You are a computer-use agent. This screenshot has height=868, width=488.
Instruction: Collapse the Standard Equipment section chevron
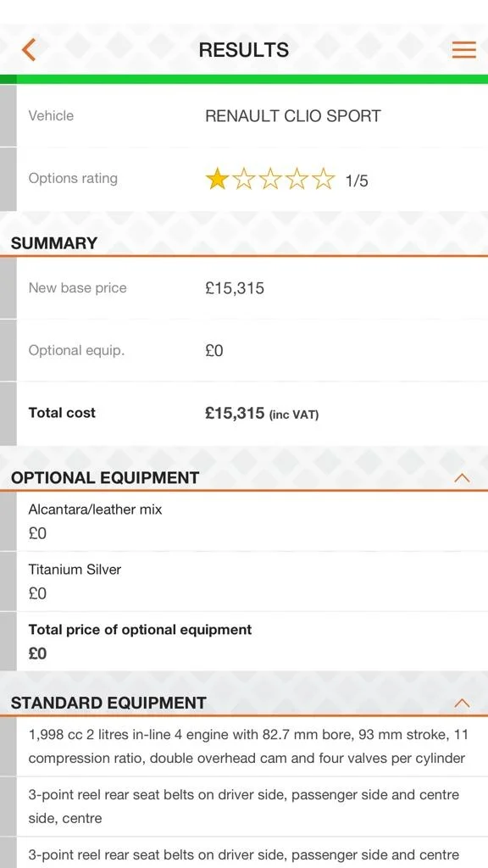[x=462, y=703]
